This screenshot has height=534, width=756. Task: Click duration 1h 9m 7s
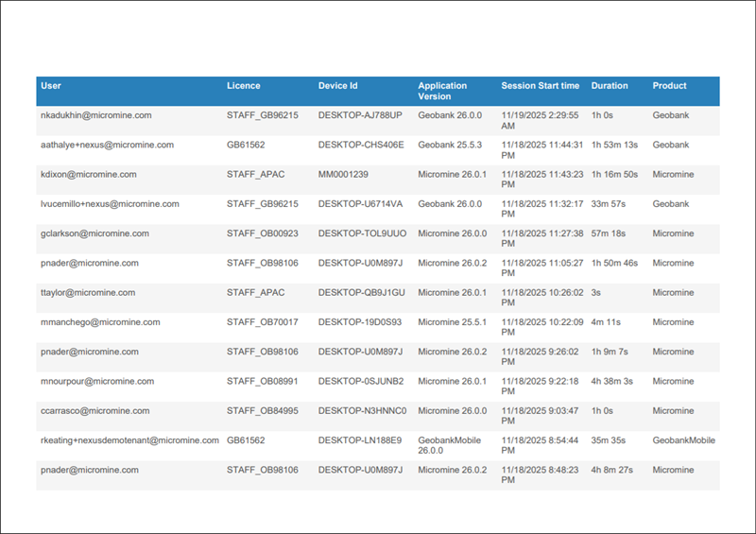point(610,352)
